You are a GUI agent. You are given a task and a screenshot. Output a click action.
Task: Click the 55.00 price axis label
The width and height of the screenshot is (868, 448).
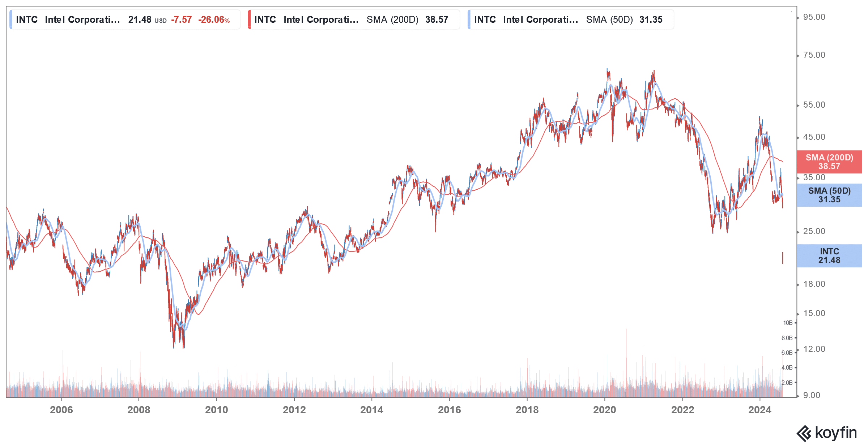(x=814, y=105)
